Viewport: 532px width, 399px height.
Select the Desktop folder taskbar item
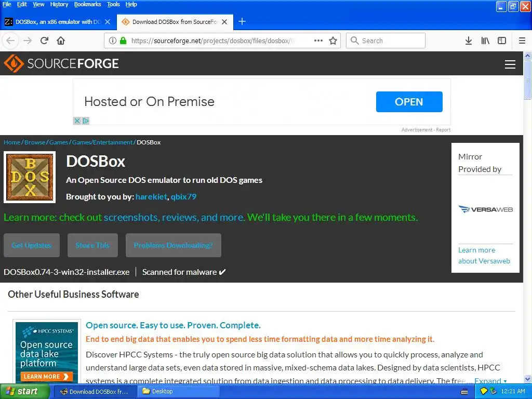coord(179,392)
